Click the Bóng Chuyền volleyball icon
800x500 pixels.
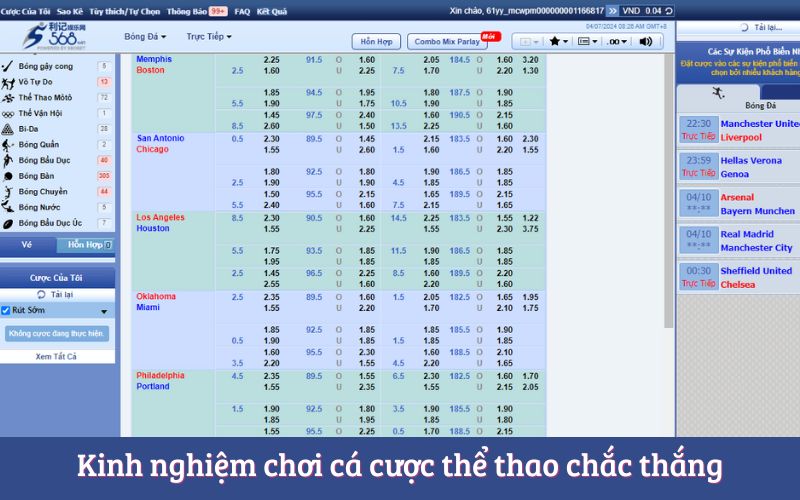8,191
